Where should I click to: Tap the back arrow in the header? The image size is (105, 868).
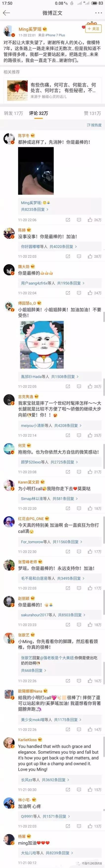6,13
